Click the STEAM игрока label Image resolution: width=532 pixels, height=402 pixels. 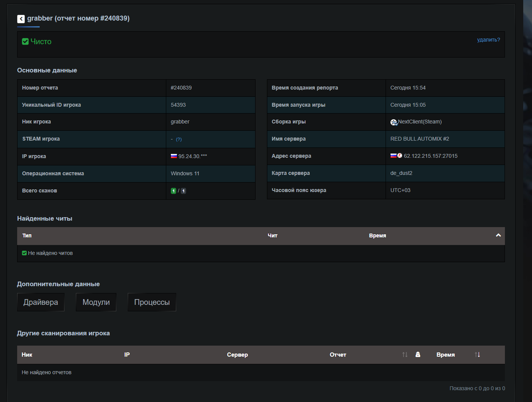[x=41, y=139]
